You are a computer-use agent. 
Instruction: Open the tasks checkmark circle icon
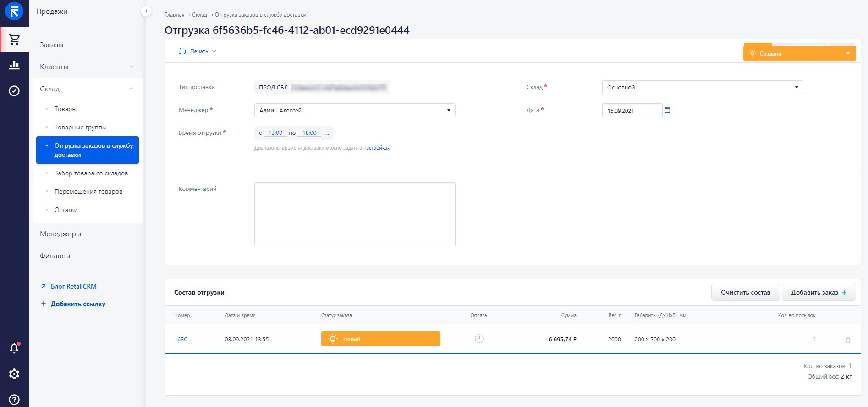click(x=14, y=91)
